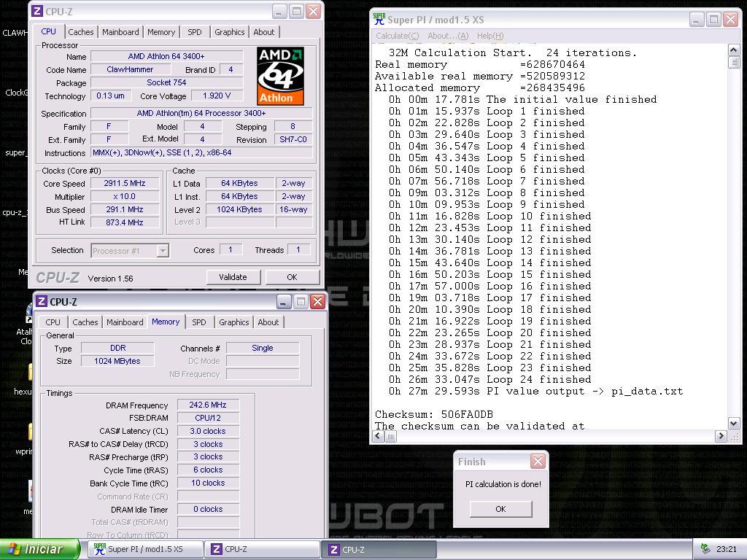Select the CPU tab in lower CPU-Z window

click(x=53, y=322)
